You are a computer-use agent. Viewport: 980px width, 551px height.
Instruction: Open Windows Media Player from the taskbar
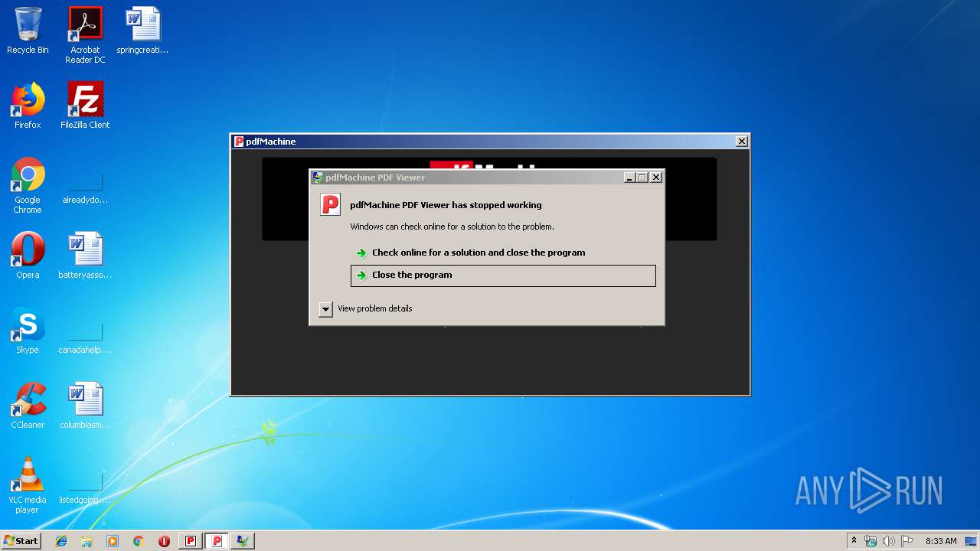[x=113, y=541]
